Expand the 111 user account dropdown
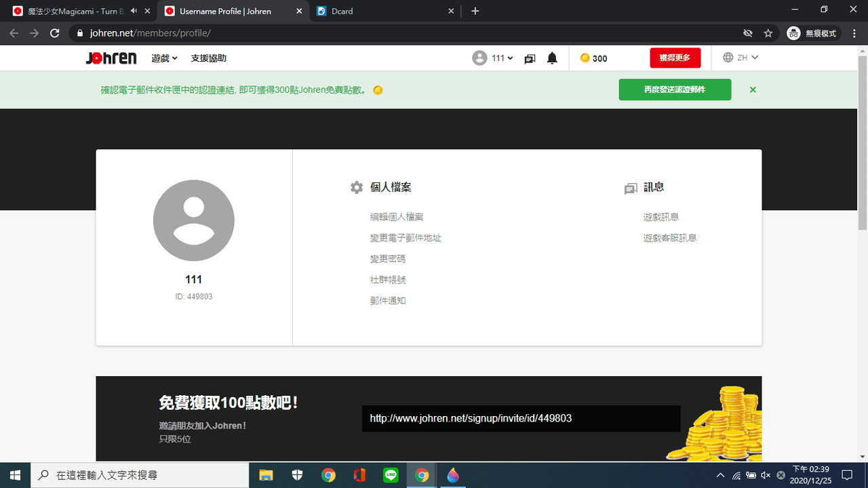Image resolution: width=868 pixels, height=488 pixels. (x=502, y=58)
